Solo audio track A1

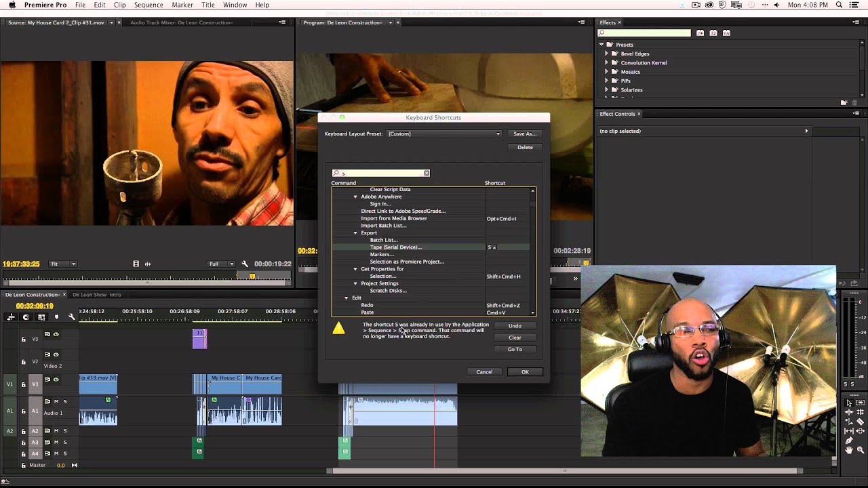point(65,401)
